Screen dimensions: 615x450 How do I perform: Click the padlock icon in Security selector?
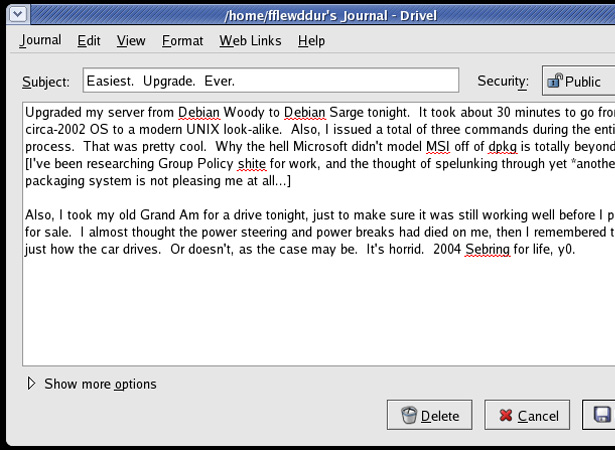click(x=555, y=80)
